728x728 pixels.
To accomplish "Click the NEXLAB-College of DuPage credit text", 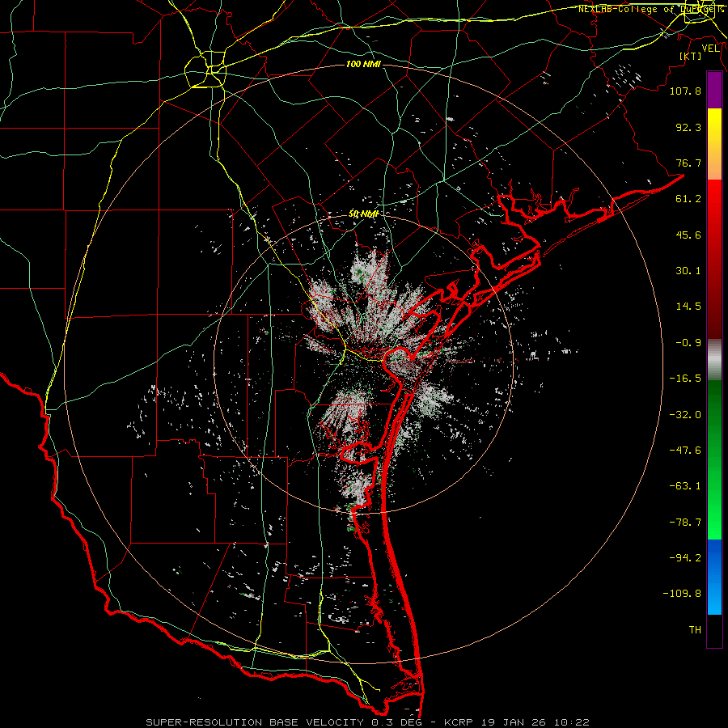I will pos(650,9).
